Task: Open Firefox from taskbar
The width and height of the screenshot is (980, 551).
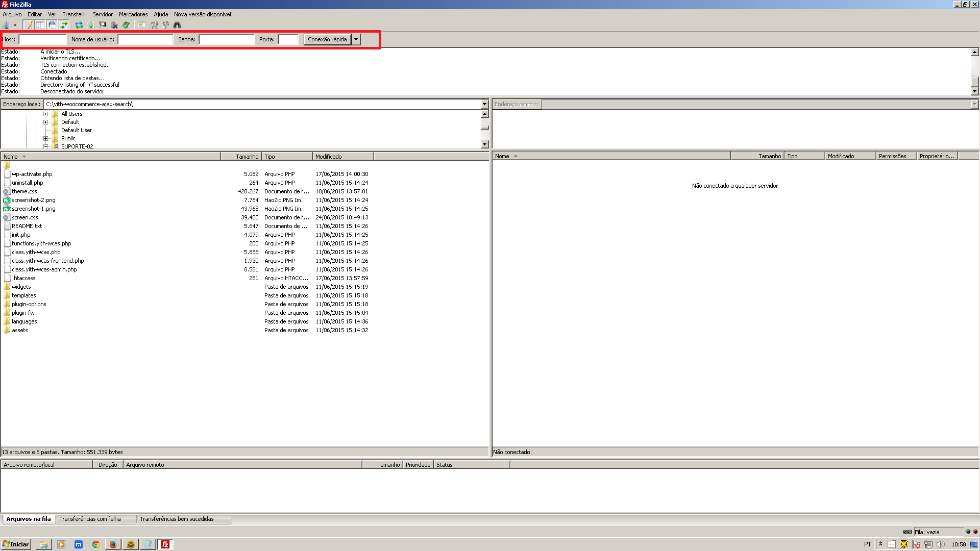Action: [x=113, y=544]
